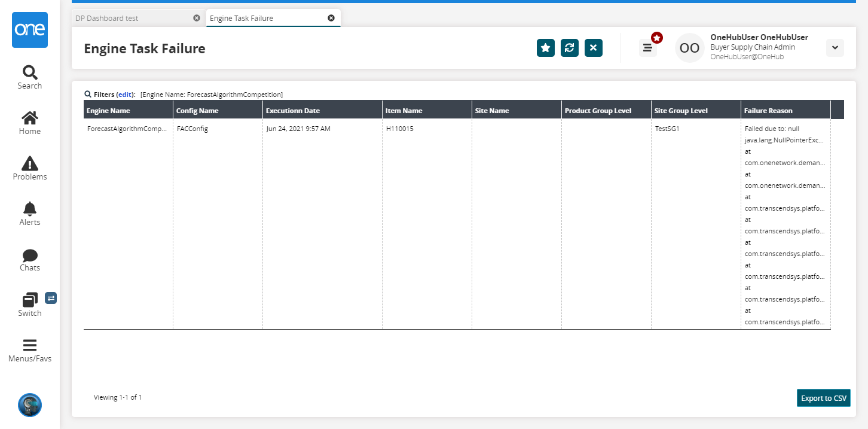Close the Engine Task Failure tab
The width and height of the screenshot is (868, 429).
pos(331,18)
